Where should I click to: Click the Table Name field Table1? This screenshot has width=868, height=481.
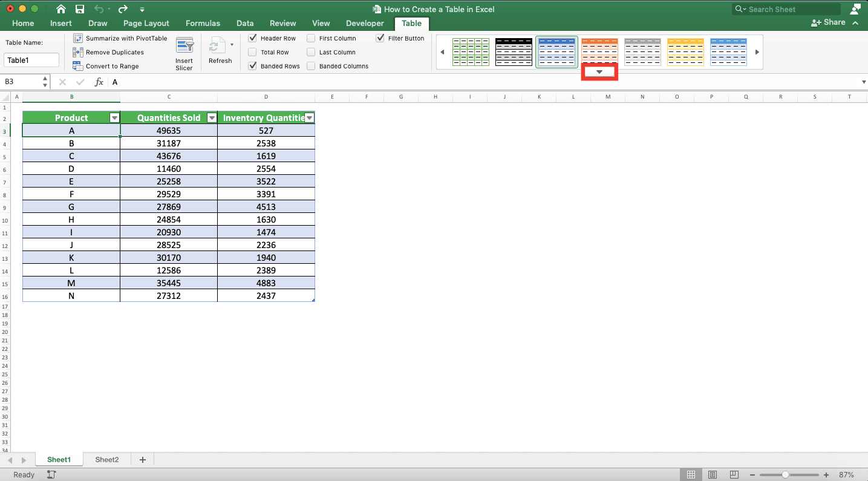click(x=31, y=61)
